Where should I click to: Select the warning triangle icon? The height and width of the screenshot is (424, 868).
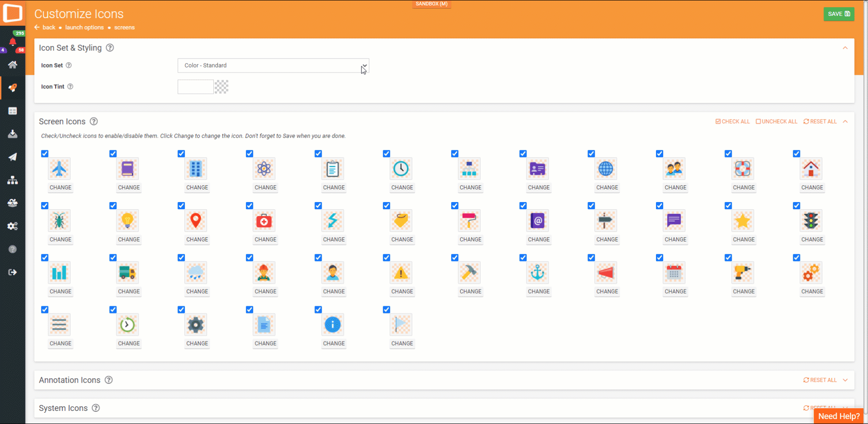[x=401, y=273]
